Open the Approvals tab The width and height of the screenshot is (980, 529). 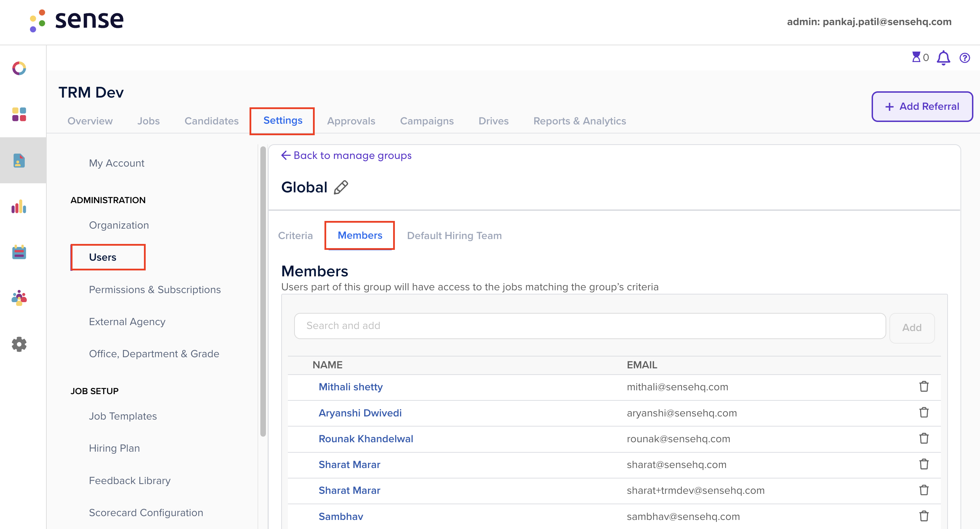pyautogui.click(x=351, y=121)
